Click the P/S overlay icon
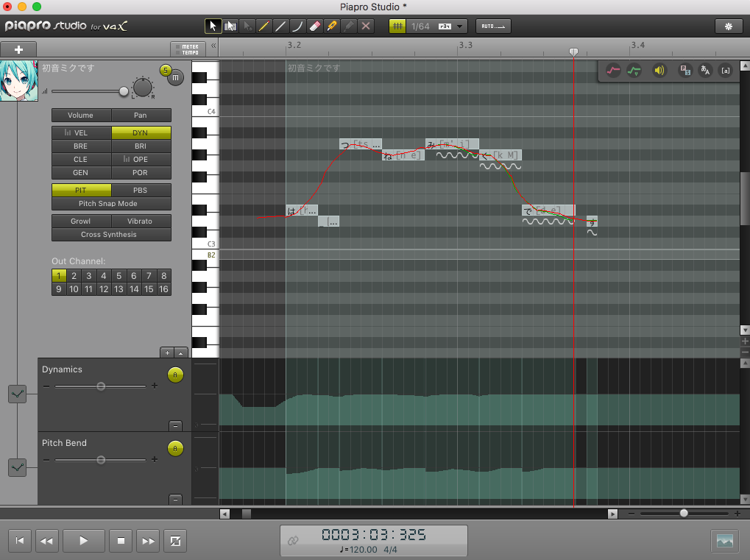 pos(685,71)
